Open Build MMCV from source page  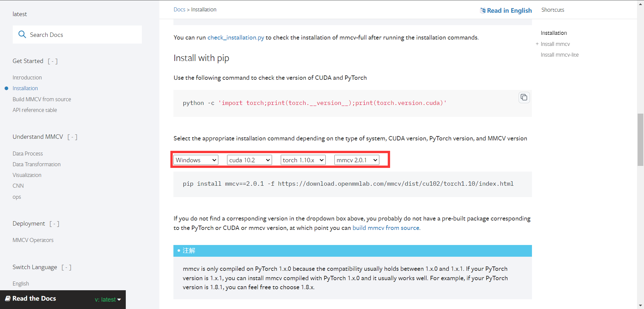click(42, 99)
